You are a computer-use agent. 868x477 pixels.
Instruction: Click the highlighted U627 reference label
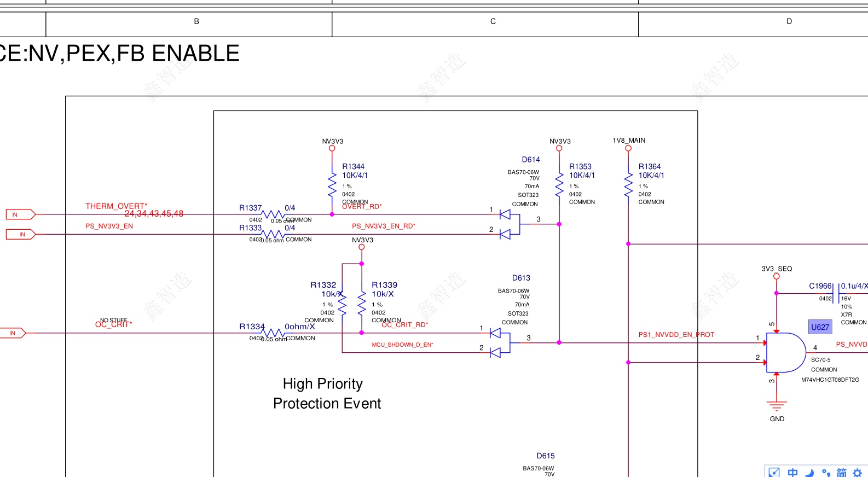coord(820,327)
